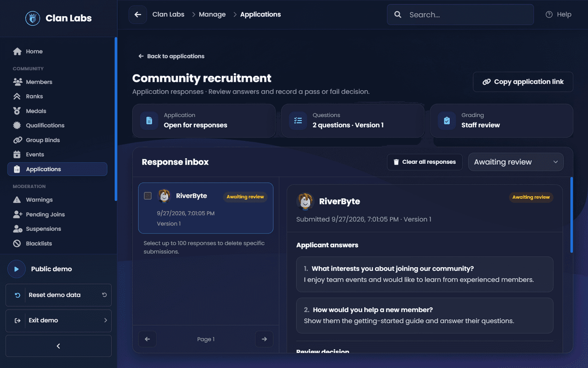Click Exit demo arrow row
588x368 pixels.
pyautogui.click(x=58, y=320)
